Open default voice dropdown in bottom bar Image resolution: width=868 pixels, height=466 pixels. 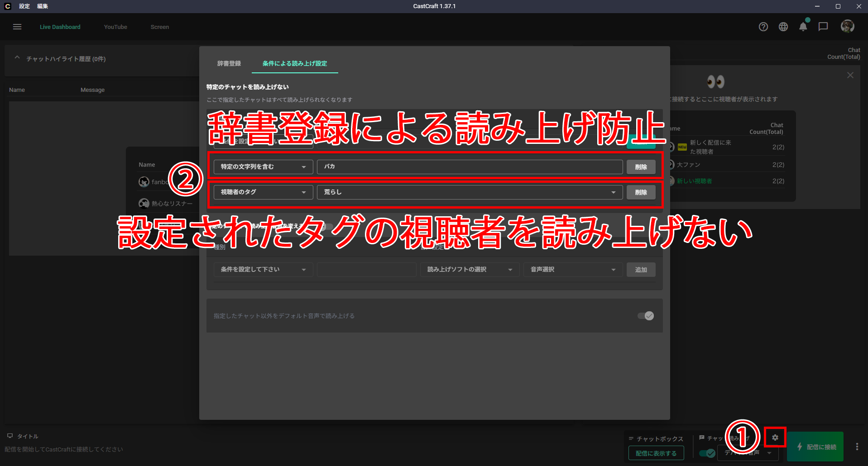coord(748,453)
